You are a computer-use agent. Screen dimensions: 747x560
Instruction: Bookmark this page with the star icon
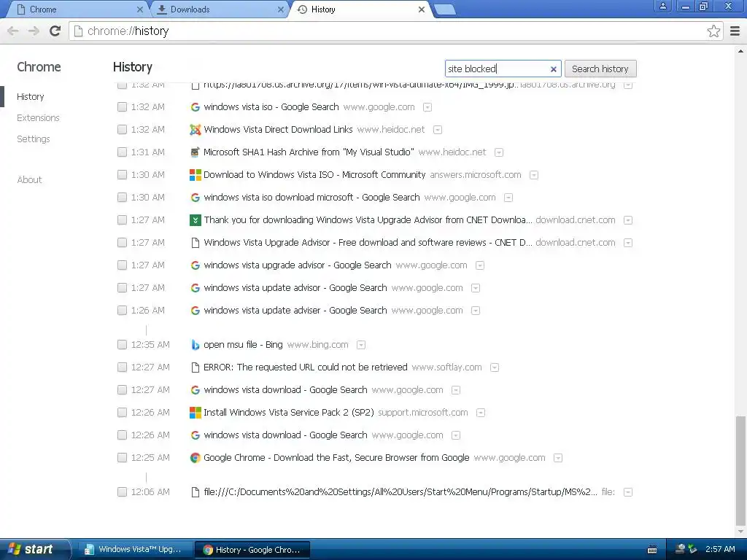tap(713, 31)
